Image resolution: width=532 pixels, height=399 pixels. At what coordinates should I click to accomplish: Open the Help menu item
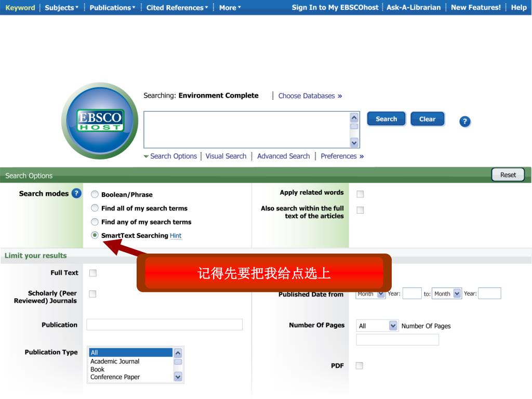(519, 7)
